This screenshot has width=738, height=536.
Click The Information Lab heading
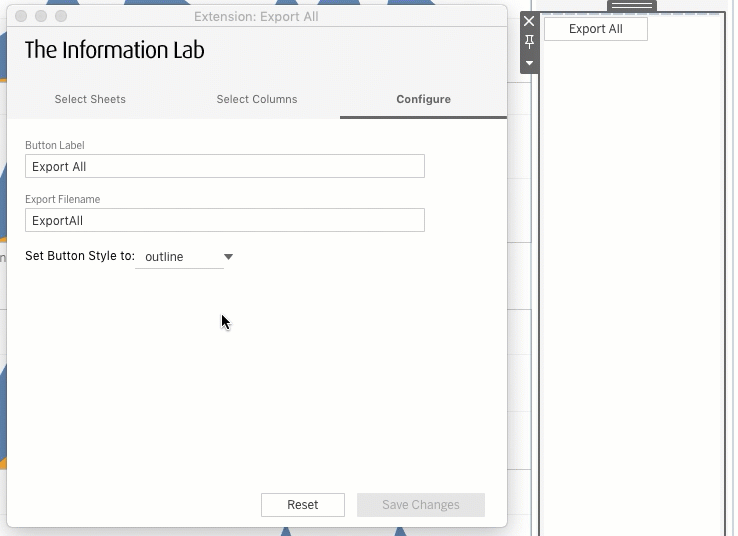114,50
